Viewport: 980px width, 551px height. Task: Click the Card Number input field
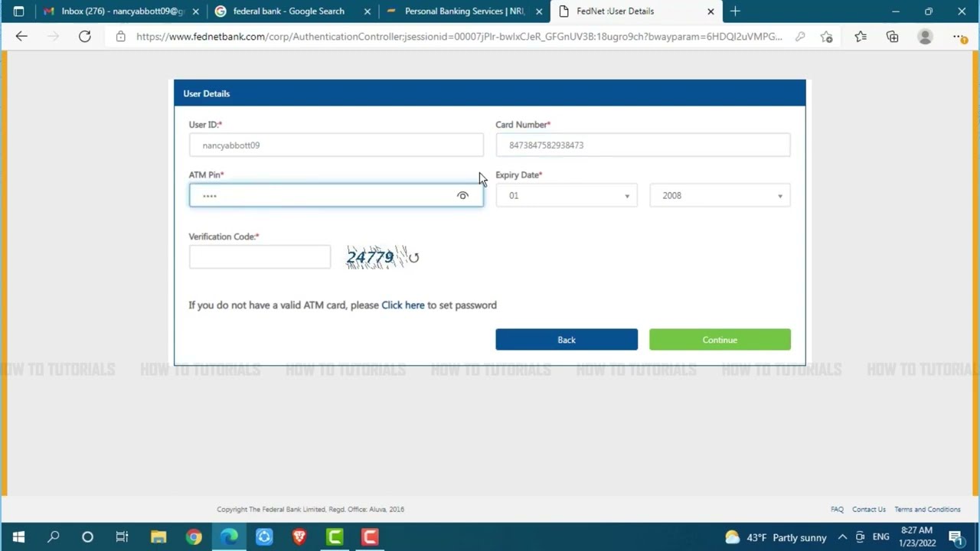(643, 145)
